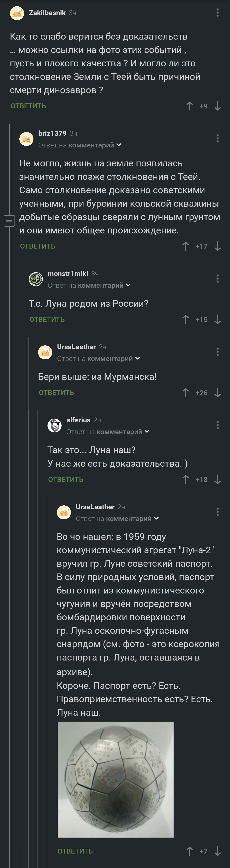The height and width of the screenshot is (868, 230).
Task: Open three-dot menu on alferius's comment
Action: pos(217,425)
